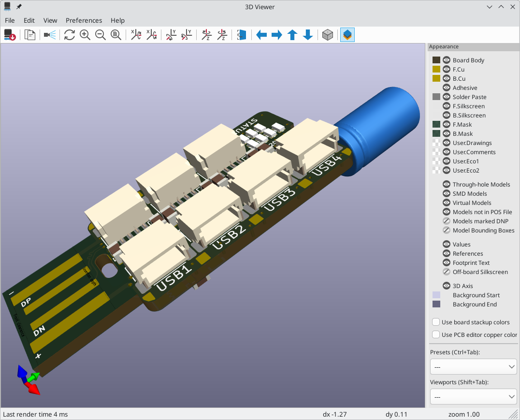Open the Presets dropdown

pos(473,367)
